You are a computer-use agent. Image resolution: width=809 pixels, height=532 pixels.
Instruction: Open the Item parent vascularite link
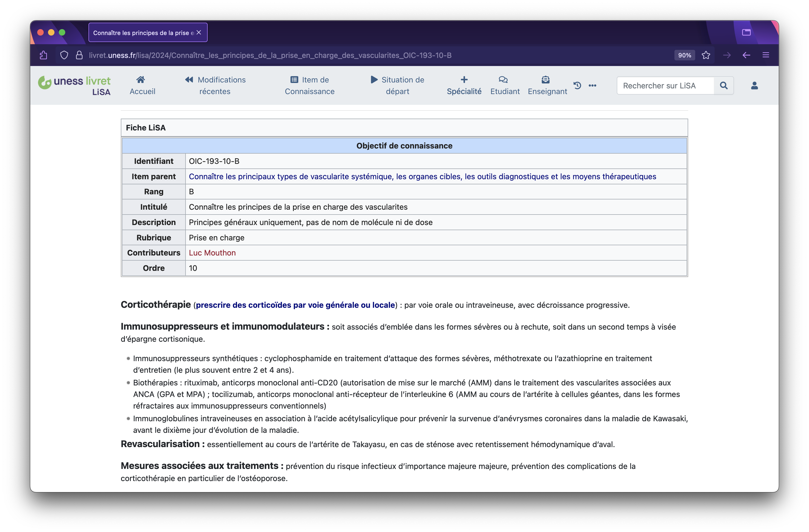point(422,176)
